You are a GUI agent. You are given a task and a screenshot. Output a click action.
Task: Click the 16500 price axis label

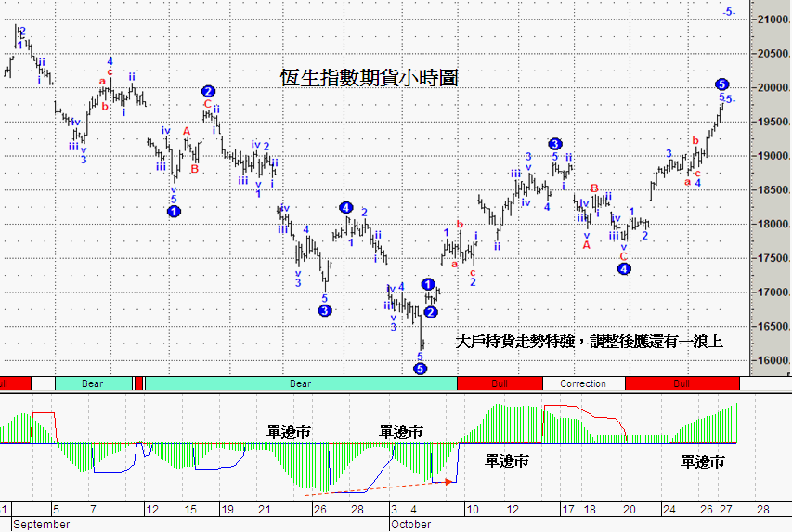point(773,327)
